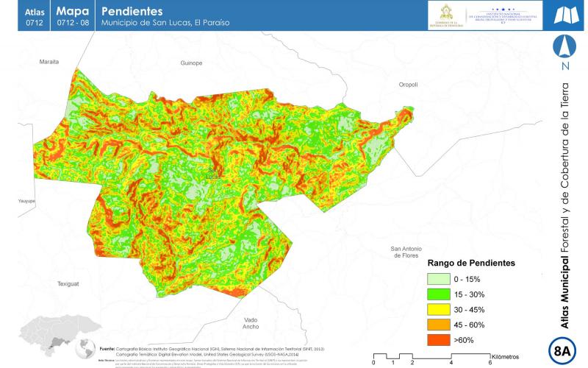Click the 'Atlas 0712' header box
This screenshot has width=588, height=368.
coord(35,17)
